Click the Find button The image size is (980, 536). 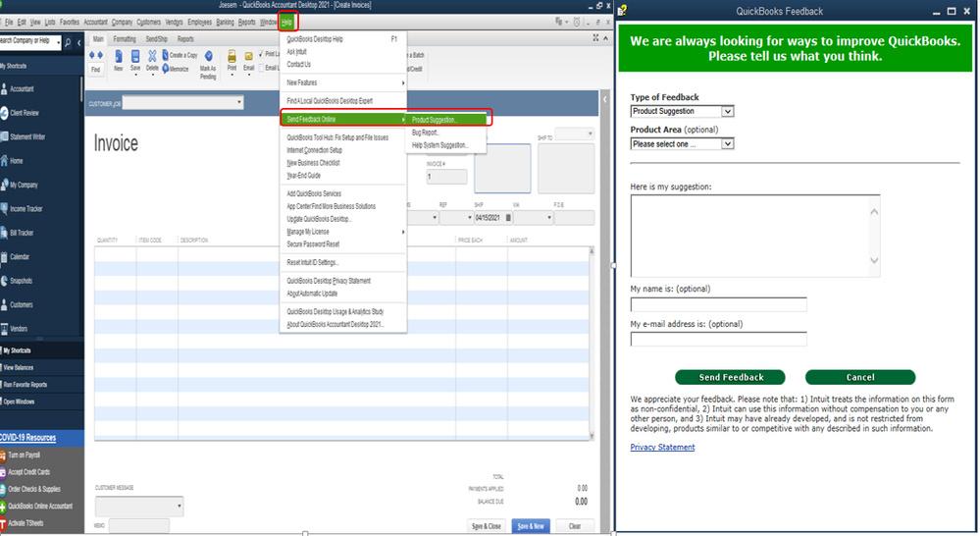pyautogui.click(x=95, y=70)
